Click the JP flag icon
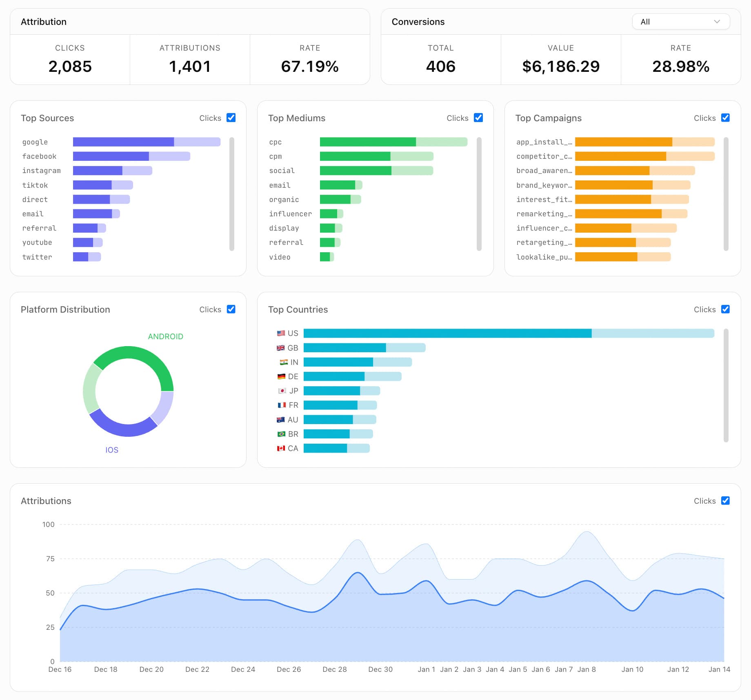751x700 pixels. point(281,391)
